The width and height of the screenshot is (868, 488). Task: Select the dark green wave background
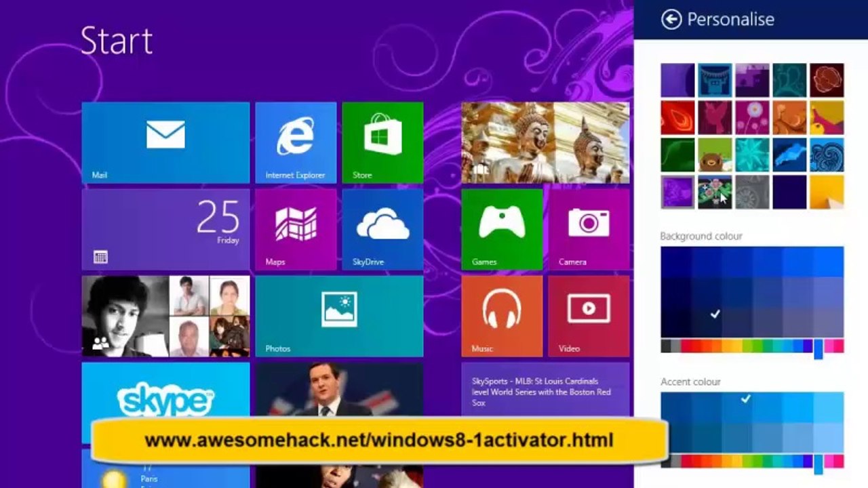point(678,155)
